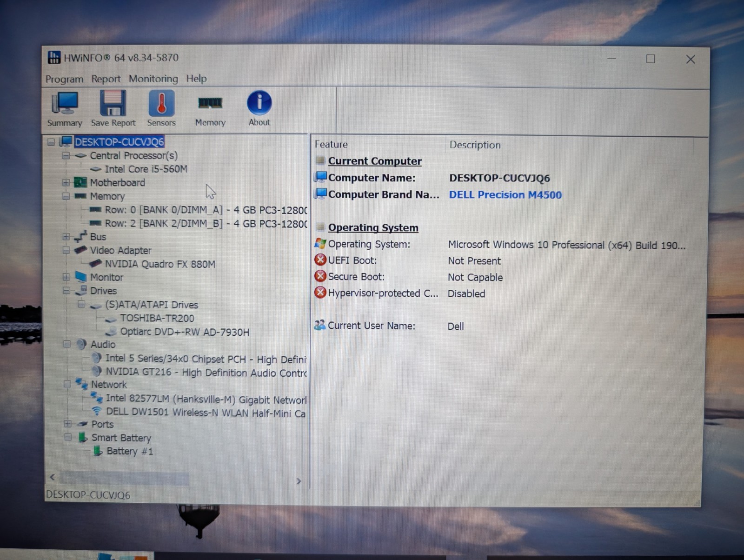Select Optiarc DVD+-RW AD-7930H drive

coord(185,332)
